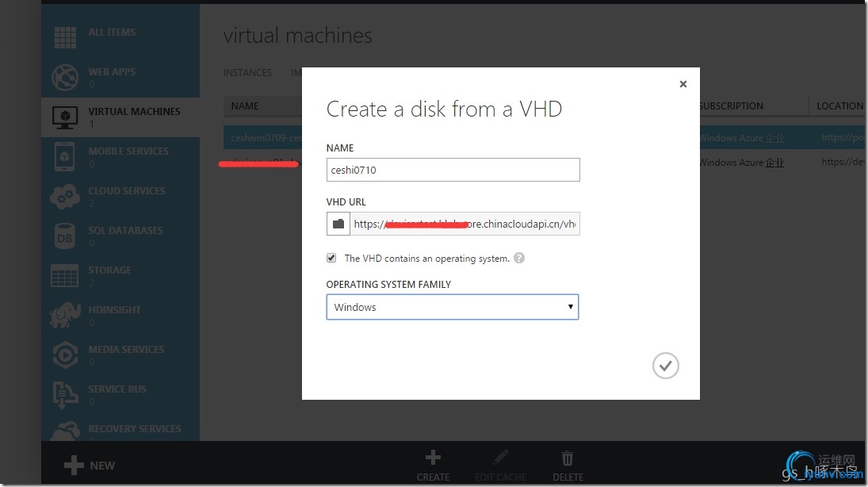The height and width of the screenshot is (487, 868).
Task: Click the help question mark icon
Action: pyautogui.click(x=518, y=259)
